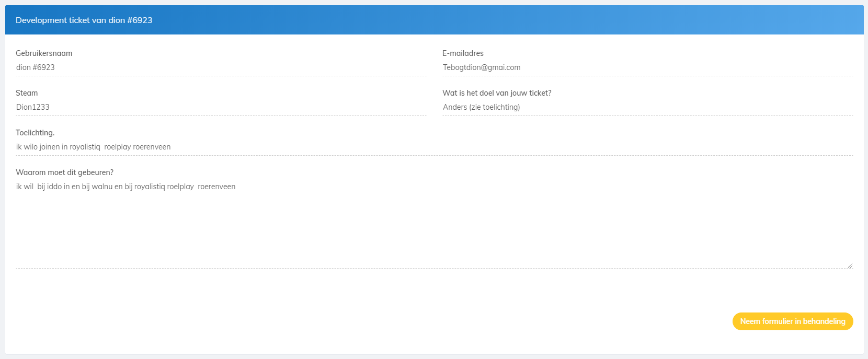This screenshot has width=868, height=359.
Task: Click the 'Neem formulier in behandeling' button
Action: (792, 321)
